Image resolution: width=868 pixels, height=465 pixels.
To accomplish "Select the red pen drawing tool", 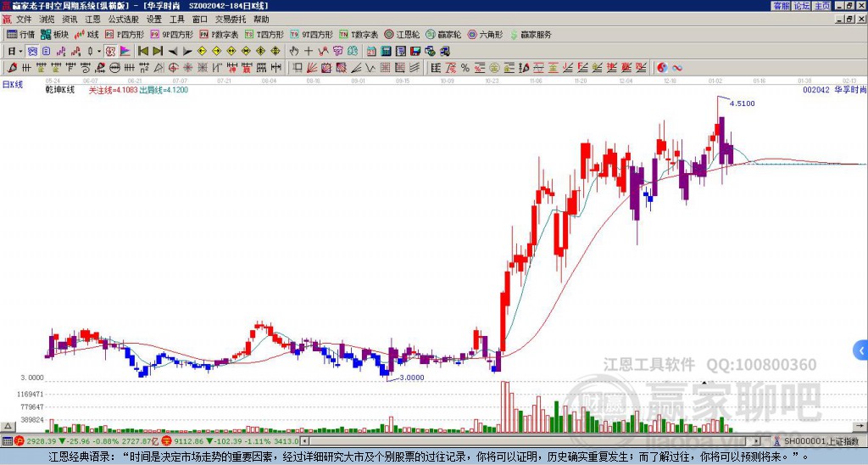I will pyautogui.click(x=12, y=68).
